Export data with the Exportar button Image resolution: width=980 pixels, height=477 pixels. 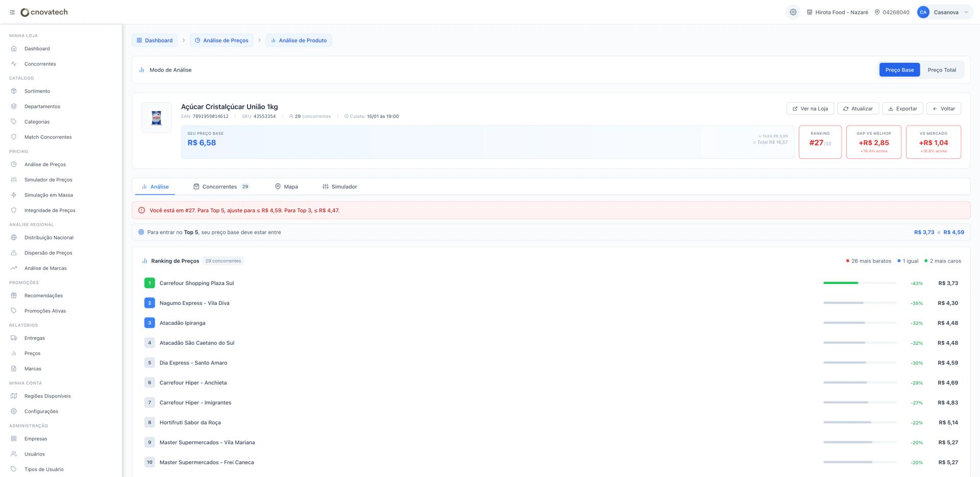point(902,109)
